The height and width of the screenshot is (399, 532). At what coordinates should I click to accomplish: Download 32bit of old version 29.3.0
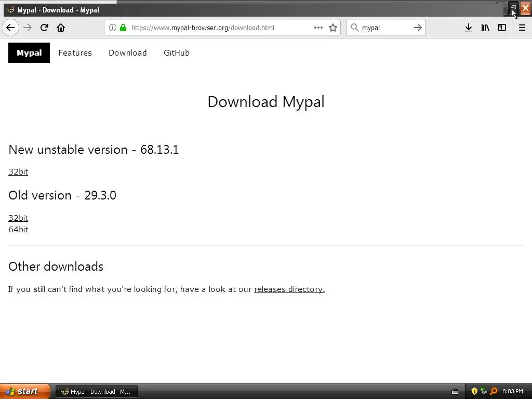click(18, 218)
